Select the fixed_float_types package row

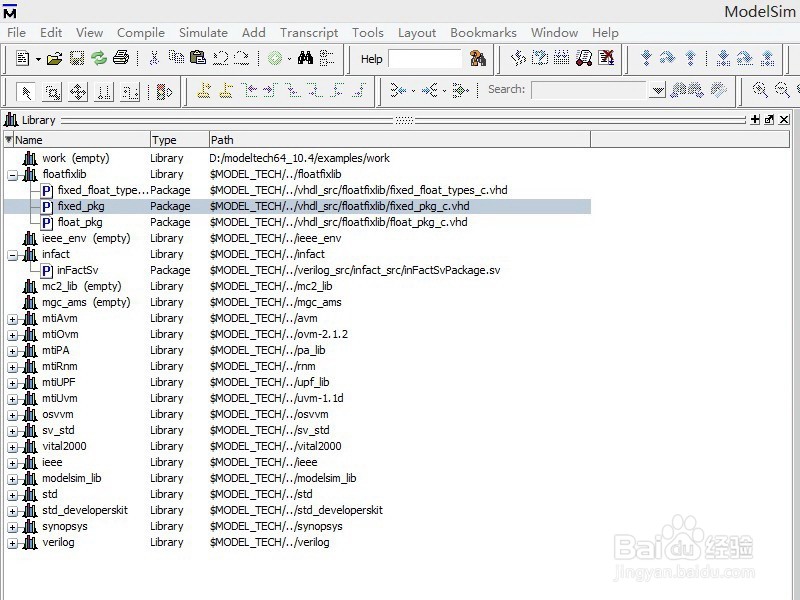point(297,190)
